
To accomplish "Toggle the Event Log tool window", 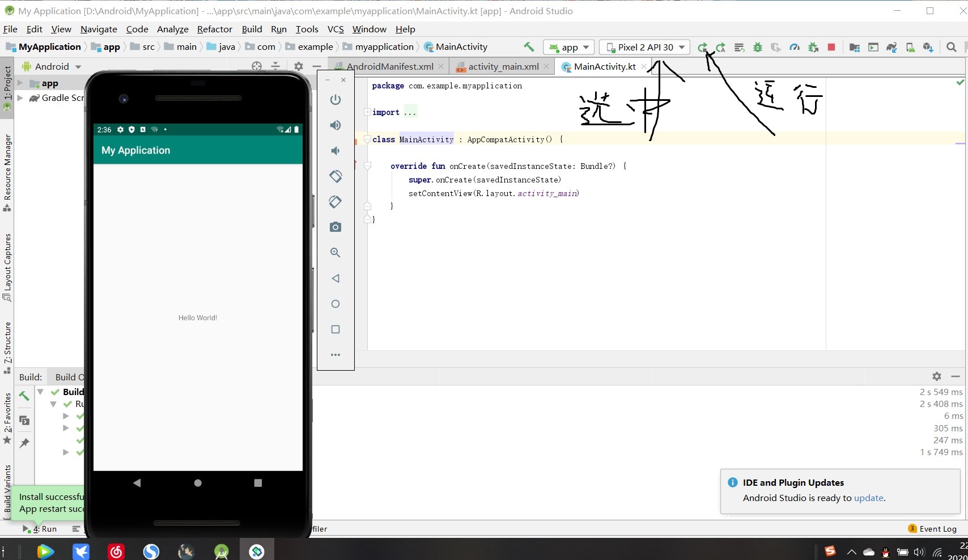I will 932,529.
